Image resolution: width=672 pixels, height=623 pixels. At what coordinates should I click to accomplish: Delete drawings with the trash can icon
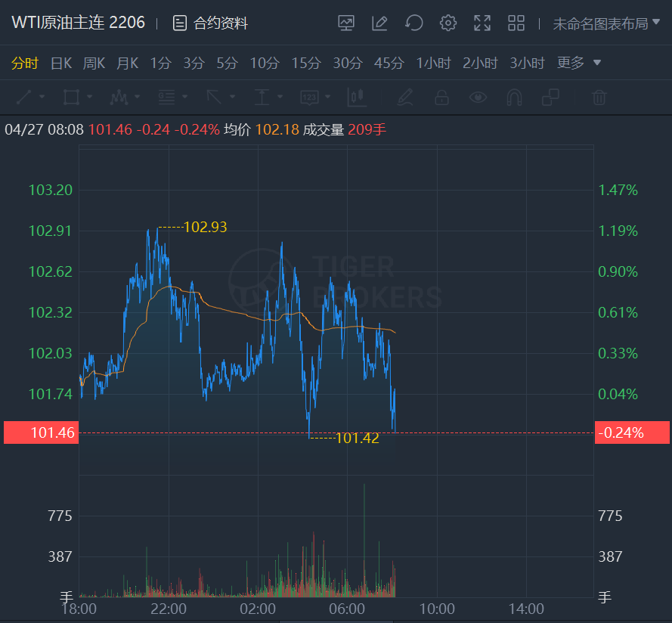point(599,98)
